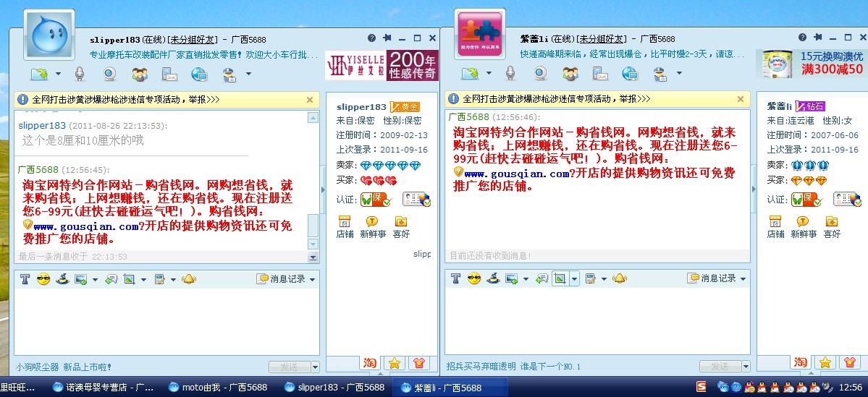Select 淘 tab in slipper183 side panel
Viewport: 868px width, 397px height.
[370, 363]
